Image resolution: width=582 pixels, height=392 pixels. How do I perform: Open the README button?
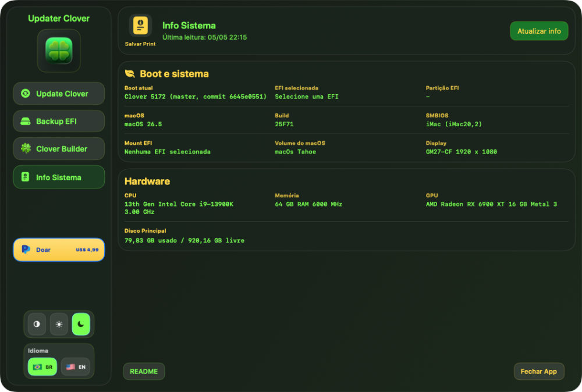[144, 371]
